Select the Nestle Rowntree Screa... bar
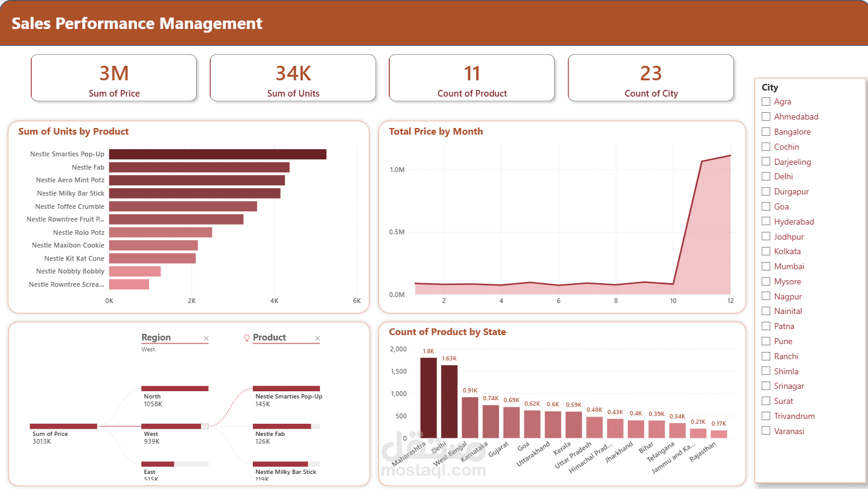 129,284
